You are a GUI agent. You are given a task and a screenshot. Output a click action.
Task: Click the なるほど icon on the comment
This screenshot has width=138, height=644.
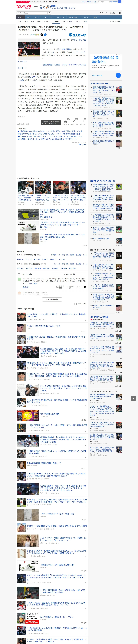[x=67, y=287]
